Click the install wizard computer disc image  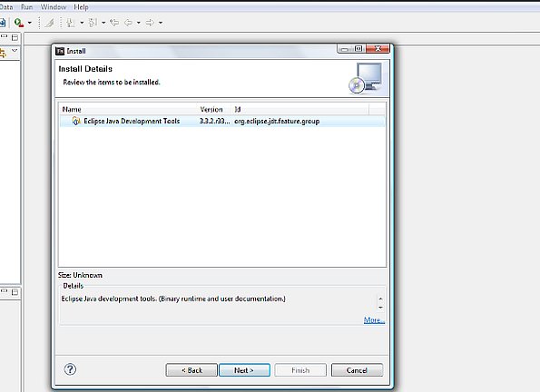(x=366, y=78)
